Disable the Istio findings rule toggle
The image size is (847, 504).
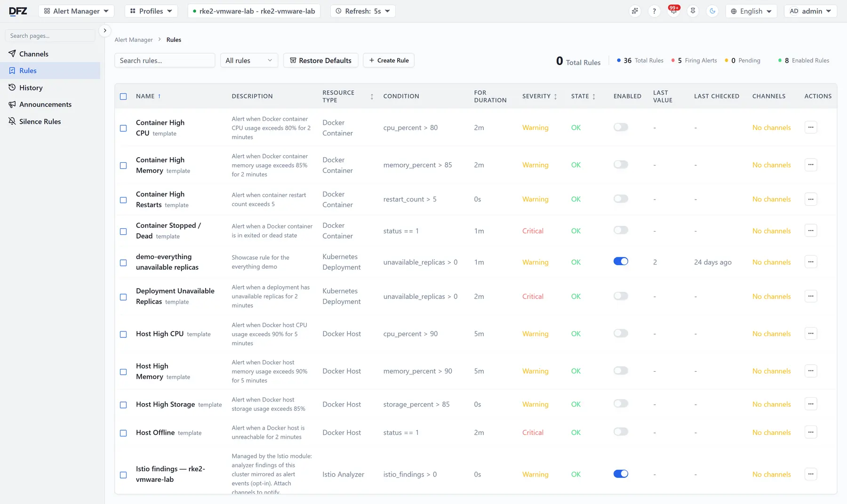tap(621, 474)
